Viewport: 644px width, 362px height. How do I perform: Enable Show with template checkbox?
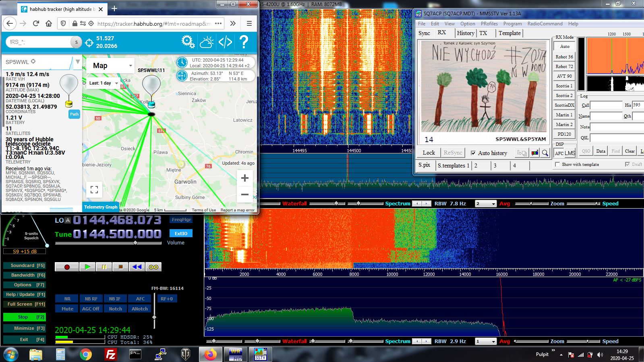pos(557,164)
